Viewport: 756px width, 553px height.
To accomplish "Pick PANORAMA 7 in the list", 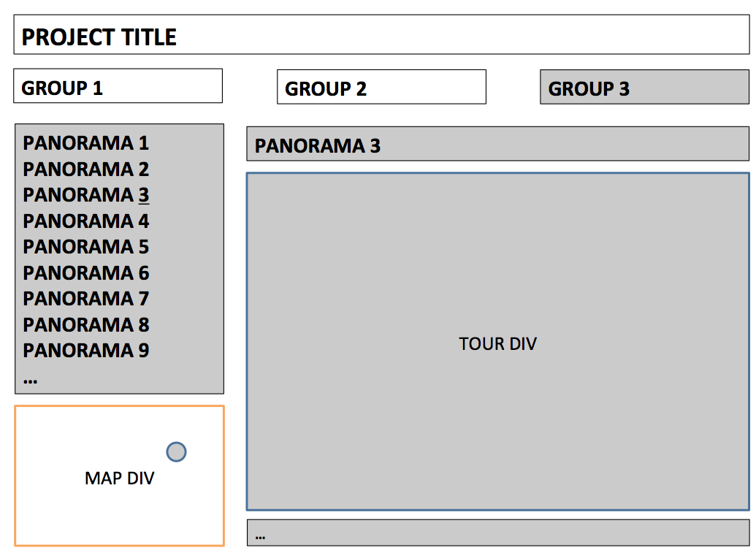I will point(85,299).
